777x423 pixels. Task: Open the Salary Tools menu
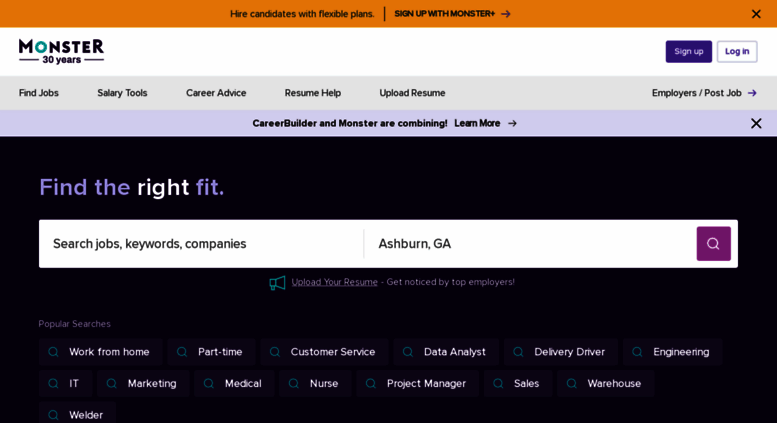(122, 93)
